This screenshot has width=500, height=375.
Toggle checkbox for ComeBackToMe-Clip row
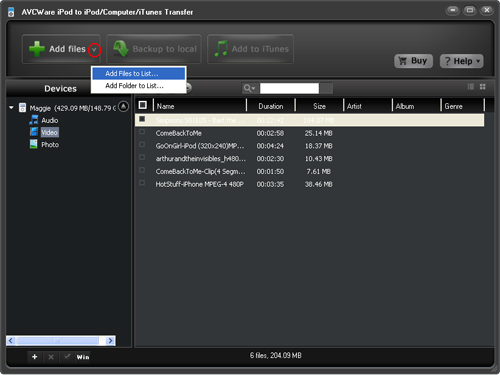click(x=142, y=170)
